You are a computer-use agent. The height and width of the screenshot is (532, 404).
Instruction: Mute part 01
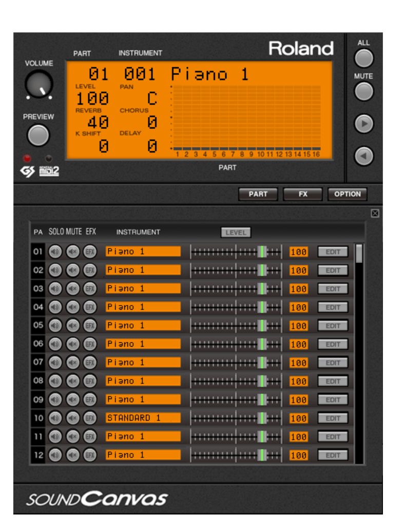click(x=72, y=252)
